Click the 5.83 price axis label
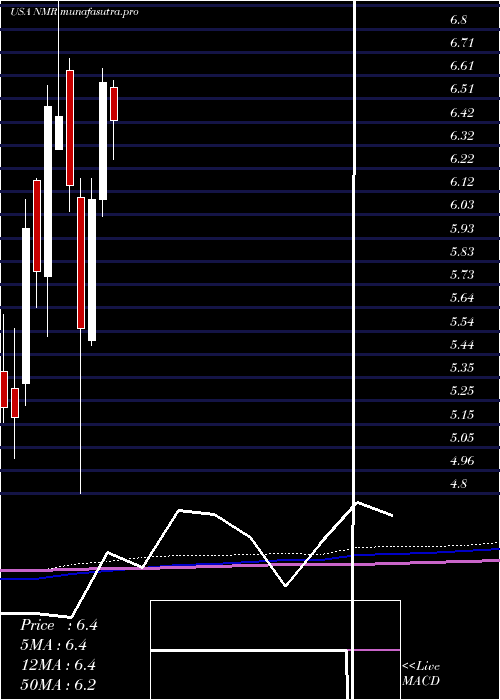Image resolution: width=500 pixels, height=700 pixels. [x=462, y=252]
